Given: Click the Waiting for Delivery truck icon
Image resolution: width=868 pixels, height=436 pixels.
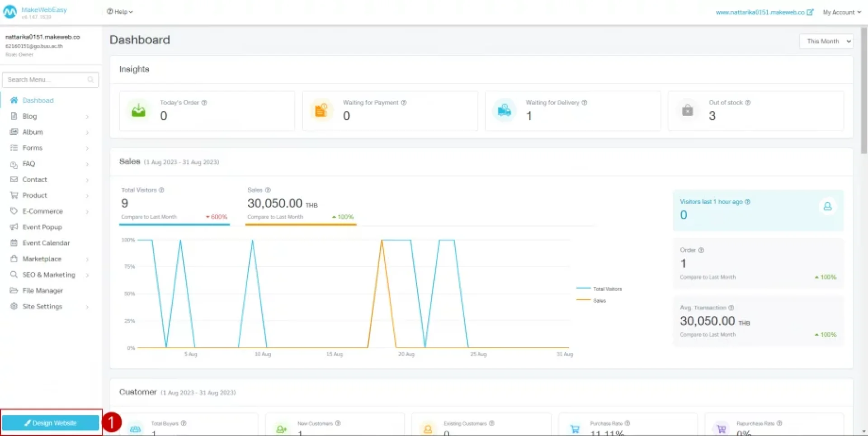Looking at the screenshot, I should (504, 110).
